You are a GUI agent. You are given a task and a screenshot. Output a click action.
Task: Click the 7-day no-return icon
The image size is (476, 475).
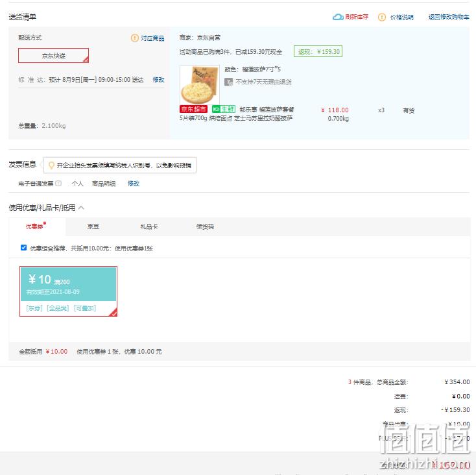point(228,82)
